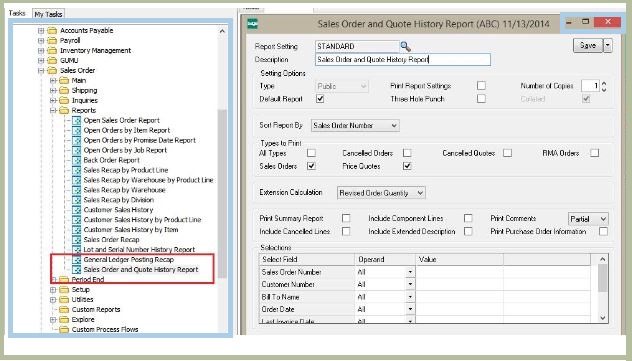Check the Cancelled Orders checkbox
Image resolution: width=632 pixels, height=361 pixels.
click(407, 153)
